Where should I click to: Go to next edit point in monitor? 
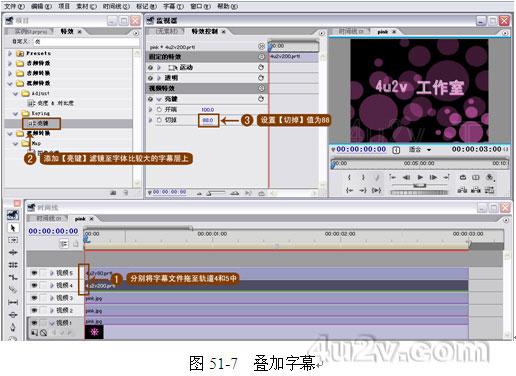tap(447, 177)
